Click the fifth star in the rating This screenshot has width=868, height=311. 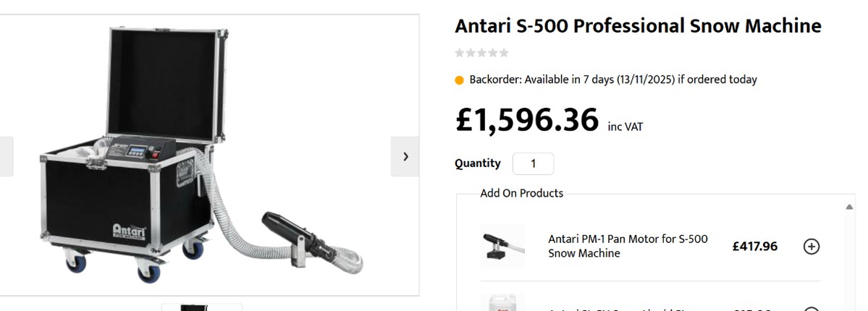tap(504, 53)
